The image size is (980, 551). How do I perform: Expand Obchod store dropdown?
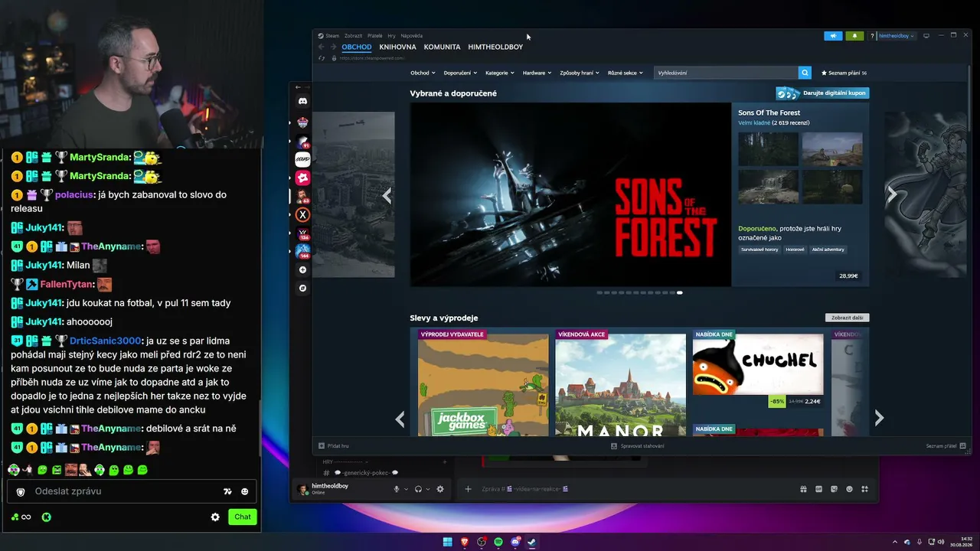[423, 73]
